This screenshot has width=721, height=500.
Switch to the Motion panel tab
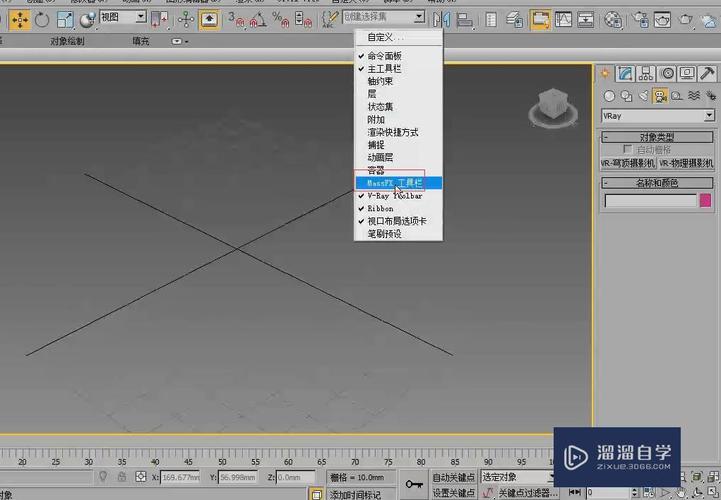point(667,73)
